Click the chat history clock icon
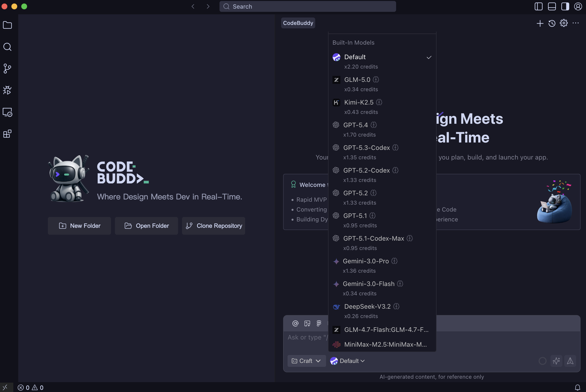 coord(552,23)
